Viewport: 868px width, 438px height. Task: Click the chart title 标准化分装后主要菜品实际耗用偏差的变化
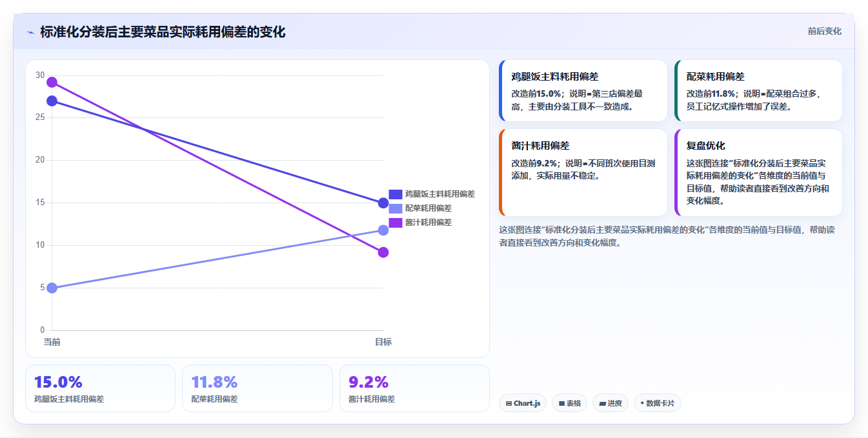point(163,32)
